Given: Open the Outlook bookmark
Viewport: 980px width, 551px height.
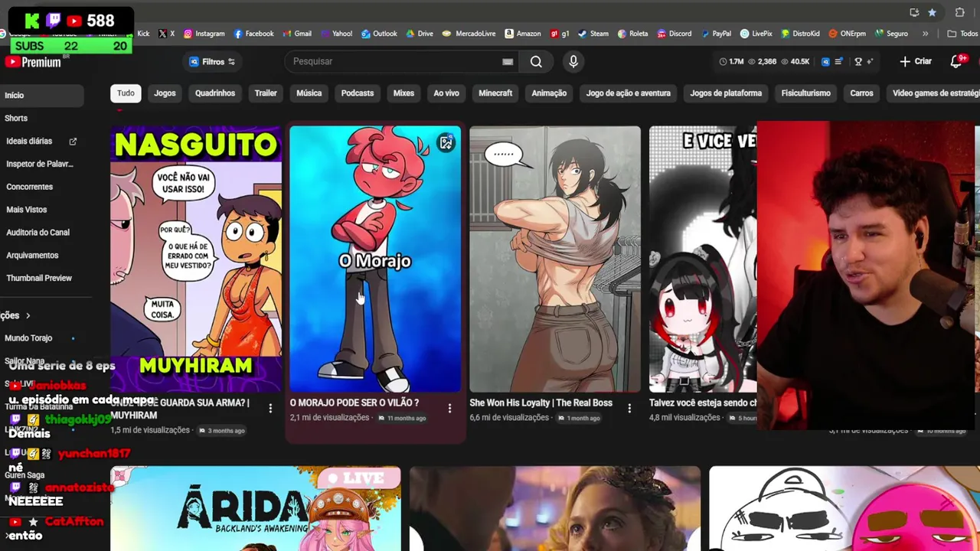Looking at the screenshot, I should (x=379, y=34).
